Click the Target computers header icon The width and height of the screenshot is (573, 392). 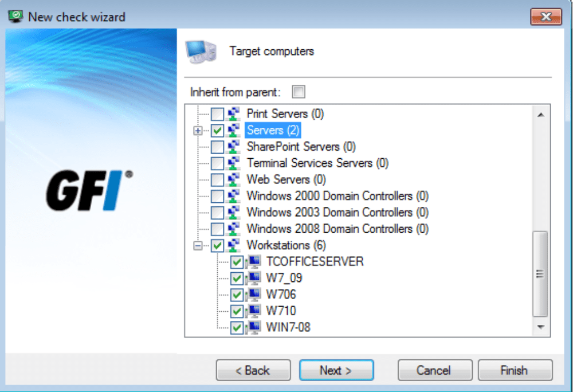pyautogui.click(x=201, y=52)
